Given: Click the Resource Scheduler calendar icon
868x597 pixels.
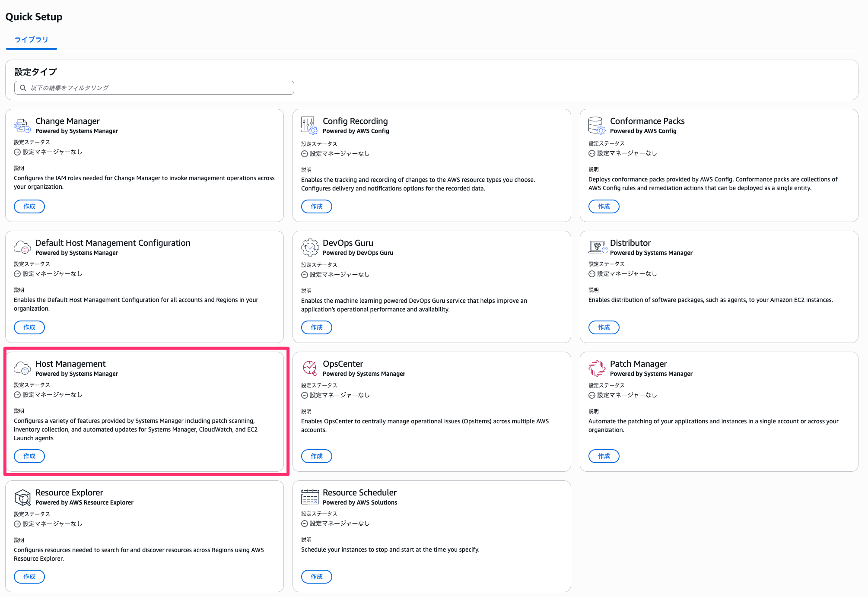Looking at the screenshot, I should pos(310,497).
